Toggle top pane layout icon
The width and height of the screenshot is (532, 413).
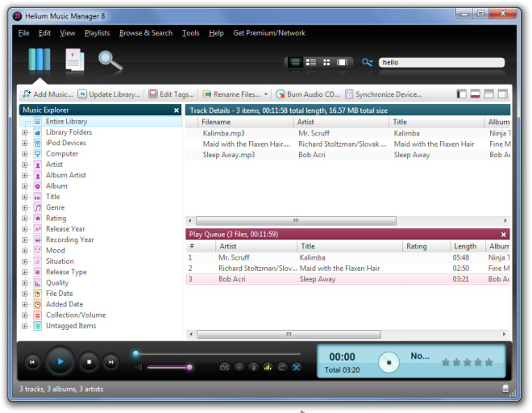489,94
